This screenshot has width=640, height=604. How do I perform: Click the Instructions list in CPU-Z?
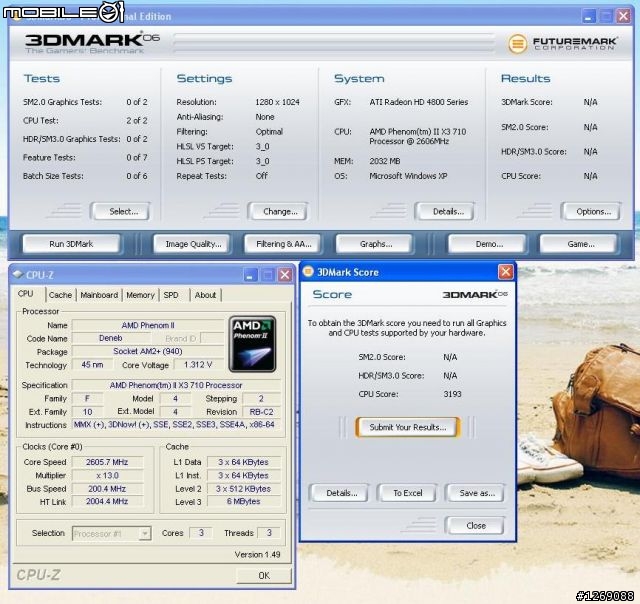tap(176, 425)
